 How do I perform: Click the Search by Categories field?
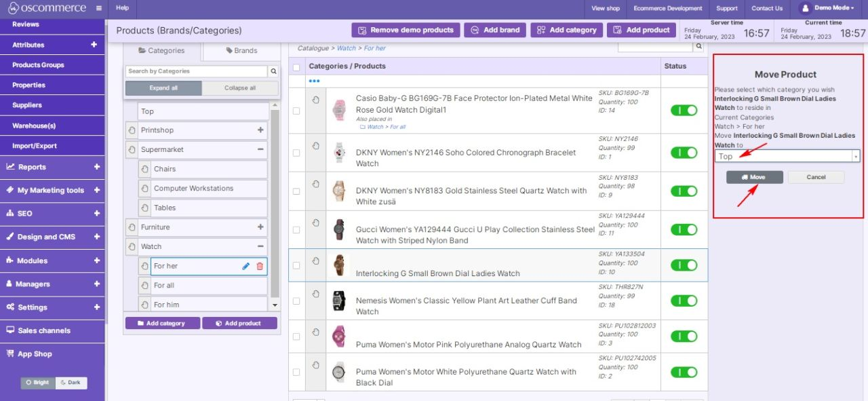pos(197,71)
